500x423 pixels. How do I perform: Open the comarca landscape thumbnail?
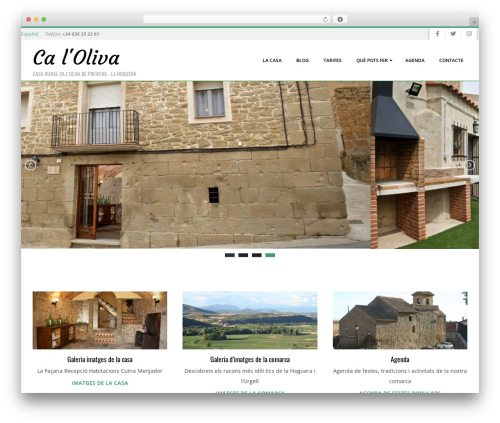coord(250,320)
